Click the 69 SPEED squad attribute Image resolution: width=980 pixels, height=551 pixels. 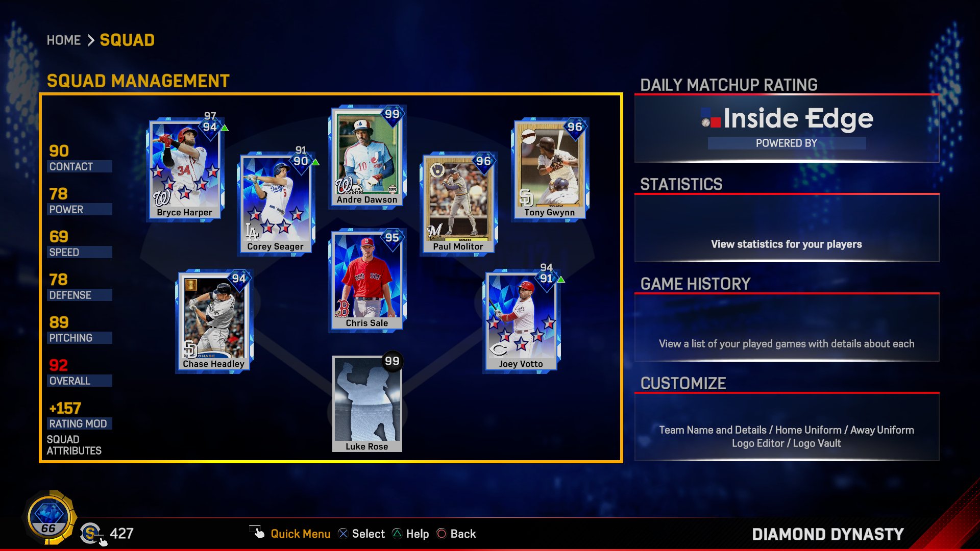[x=80, y=243]
